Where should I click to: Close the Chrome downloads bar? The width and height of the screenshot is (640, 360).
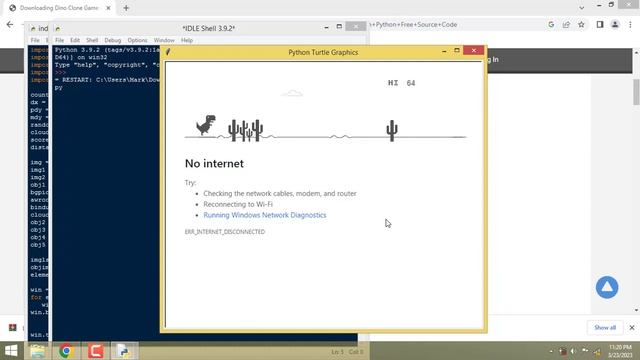click(x=632, y=327)
